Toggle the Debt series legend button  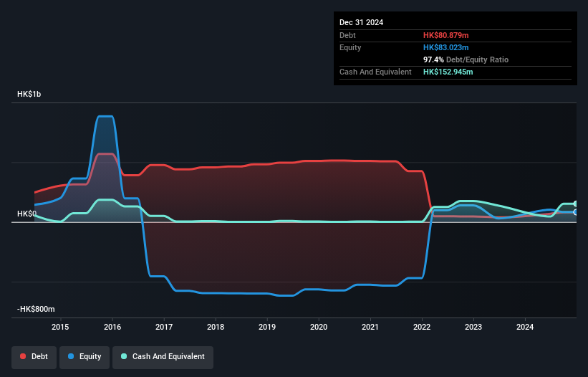(x=34, y=357)
